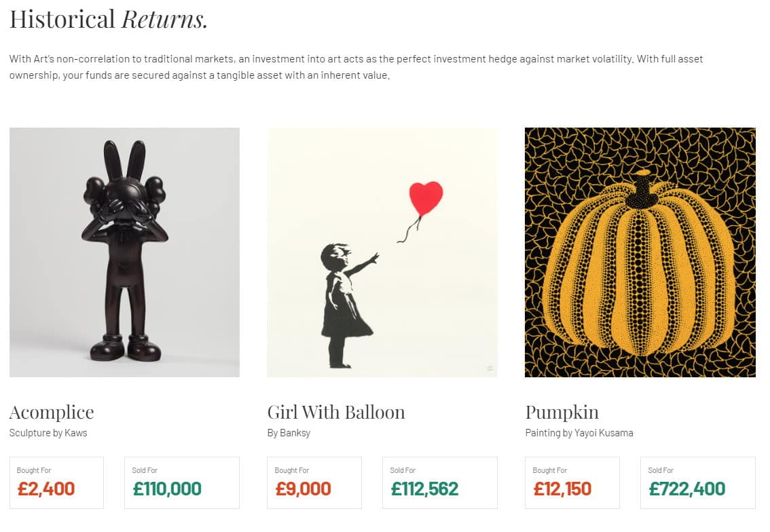The image size is (770, 532).
Task: Click the £110,000 Sold For box
Action: pyautogui.click(x=182, y=483)
